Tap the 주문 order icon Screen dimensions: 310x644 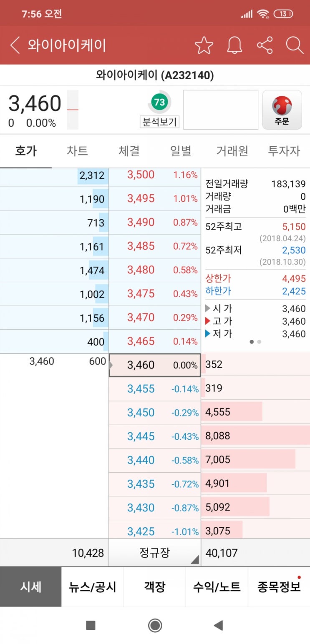coord(282,109)
